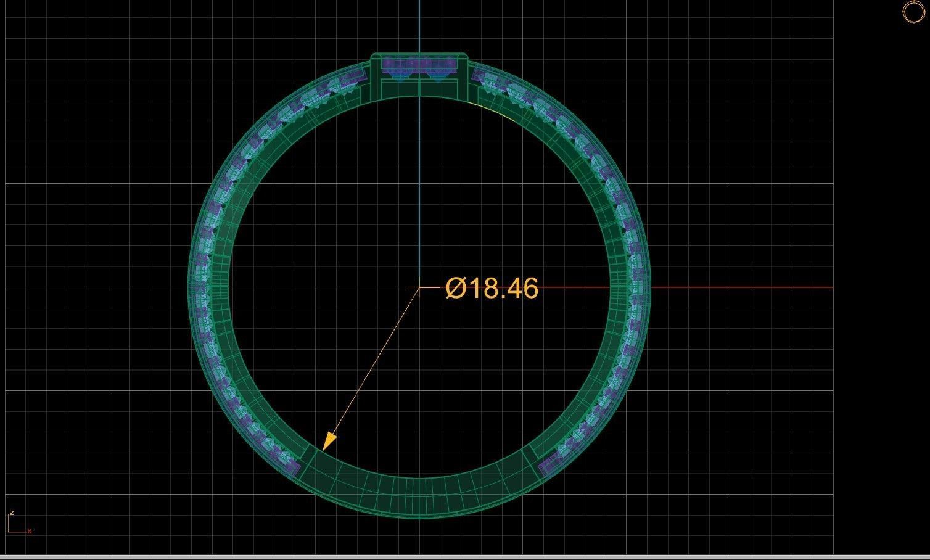Select the Ø18.46 diameter dimension text
The image size is (930, 560).
492,288
